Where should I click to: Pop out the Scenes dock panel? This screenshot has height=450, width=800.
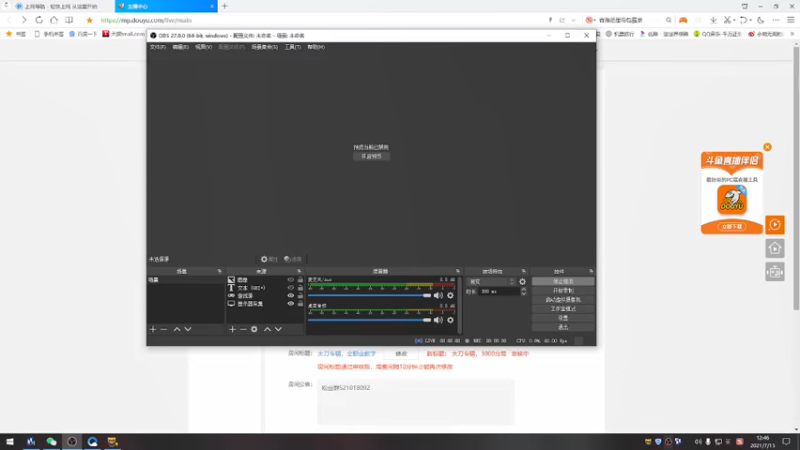(219, 271)
